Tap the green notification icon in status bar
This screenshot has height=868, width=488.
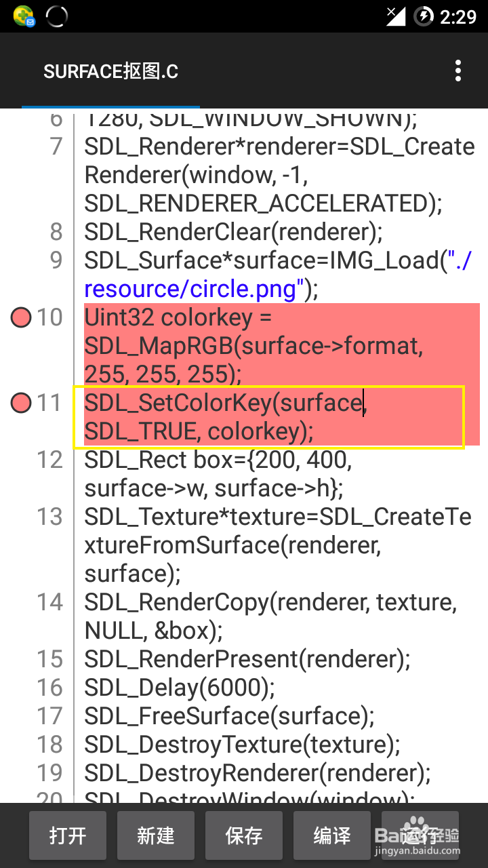tap(24, 16)
